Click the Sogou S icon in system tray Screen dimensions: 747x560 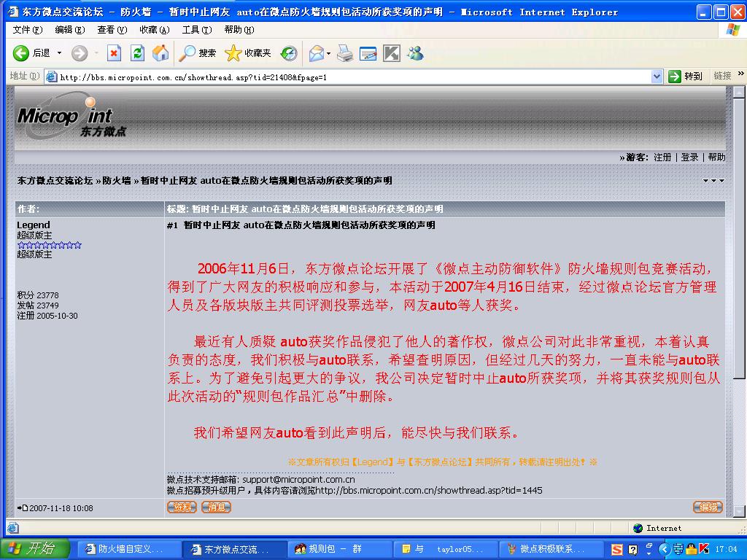[617, 550]
